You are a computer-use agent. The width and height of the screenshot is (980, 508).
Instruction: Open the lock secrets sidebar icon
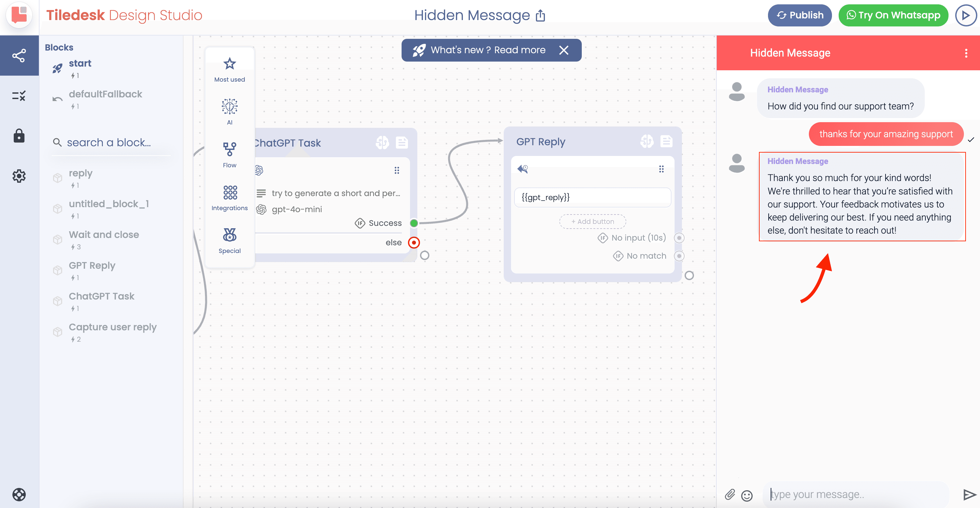pyautogui.click(x=19, y=136)
